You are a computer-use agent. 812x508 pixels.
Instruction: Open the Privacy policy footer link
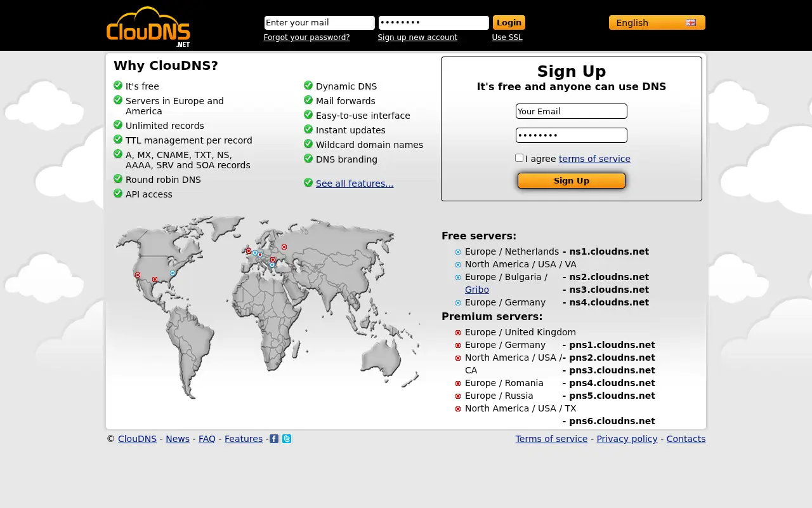627,439
